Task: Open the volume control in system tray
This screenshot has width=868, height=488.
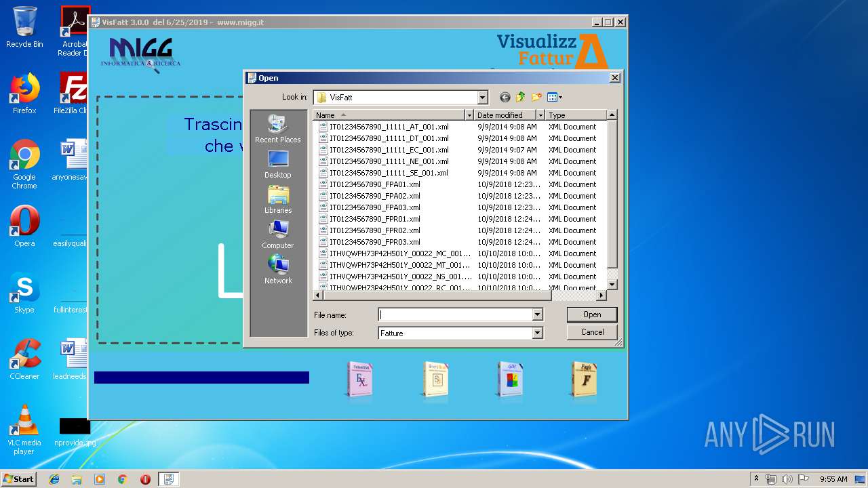Action: (x=787, y=479)
